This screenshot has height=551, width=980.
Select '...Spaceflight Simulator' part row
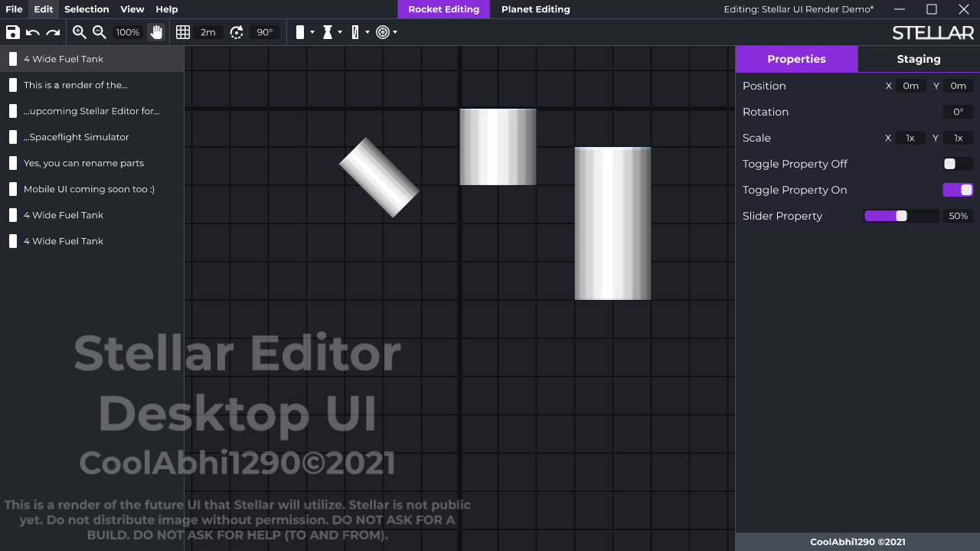coord(92,137)
